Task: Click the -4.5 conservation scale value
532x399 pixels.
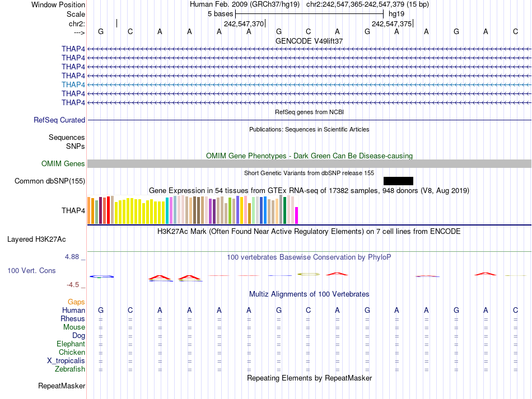Action: 73,285
